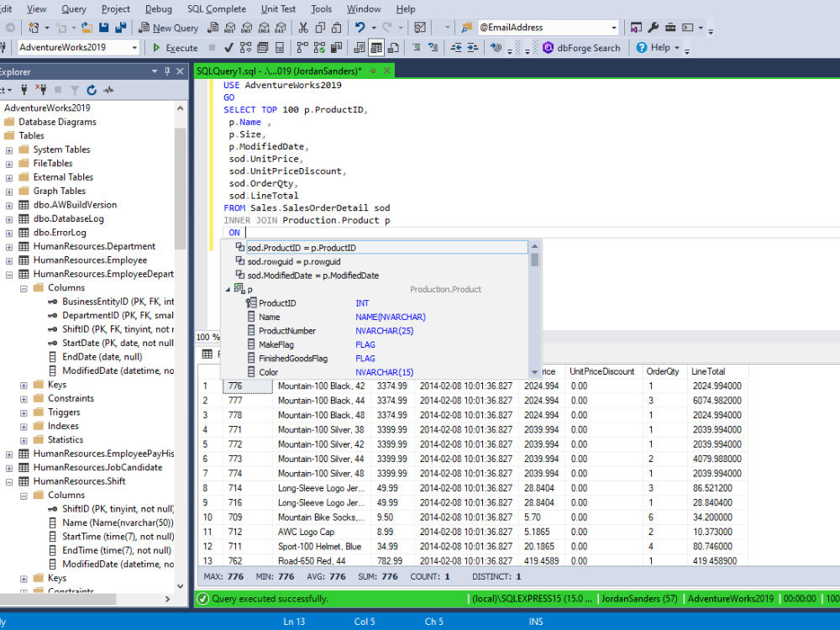
Task: Click the Filter icon in Object Explorer
Action: (75, 90)
